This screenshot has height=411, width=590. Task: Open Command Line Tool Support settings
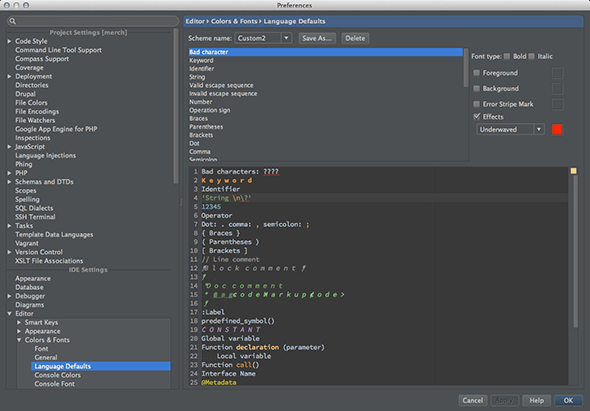click(58, 50)
